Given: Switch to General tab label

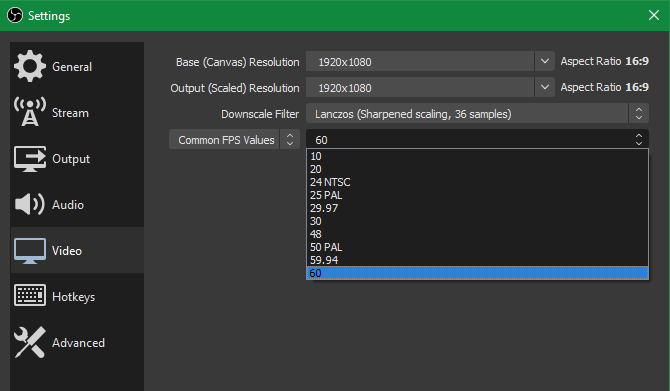Looking at the screenshot, I should pyautogui.click(x=72, y=67).
